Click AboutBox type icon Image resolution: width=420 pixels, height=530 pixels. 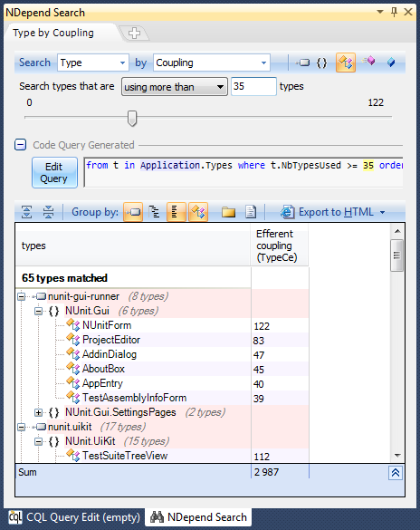coord(73,369)
